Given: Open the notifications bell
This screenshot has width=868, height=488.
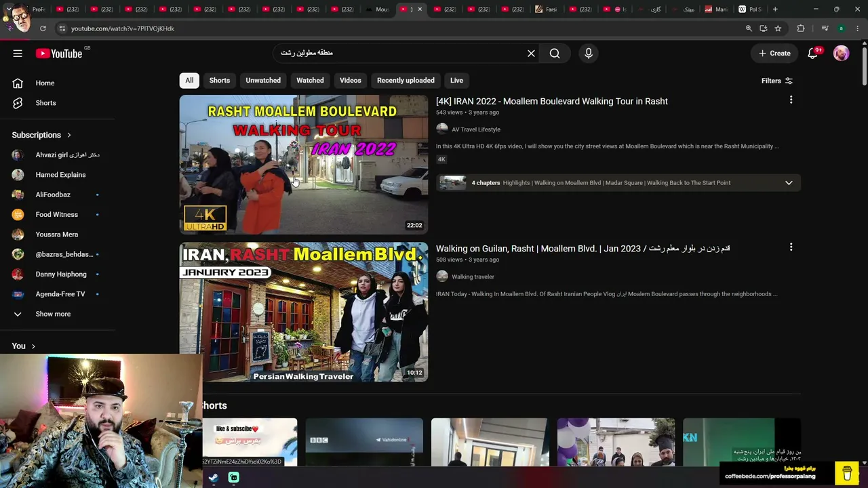Looking at the screenshot, I should (x=813, y=54).
